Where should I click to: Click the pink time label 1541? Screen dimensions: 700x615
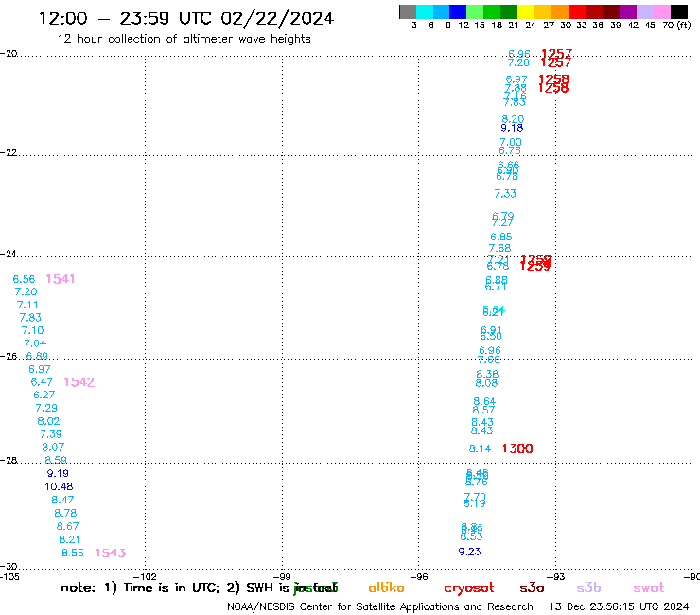61,279
